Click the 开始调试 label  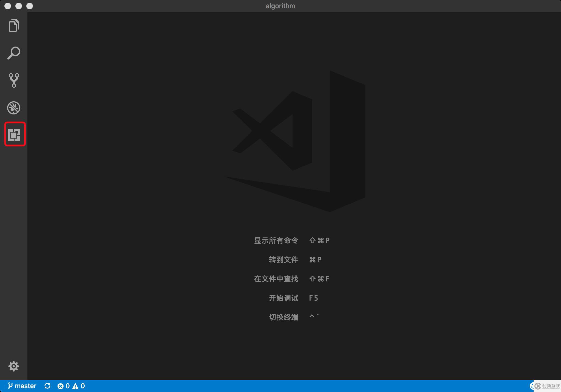pos(284,298)
